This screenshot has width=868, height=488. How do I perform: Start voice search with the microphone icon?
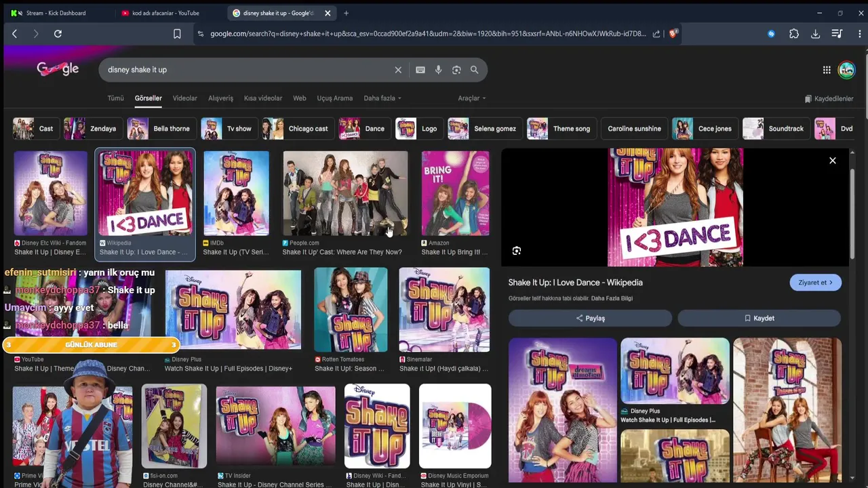pos(439,70)
